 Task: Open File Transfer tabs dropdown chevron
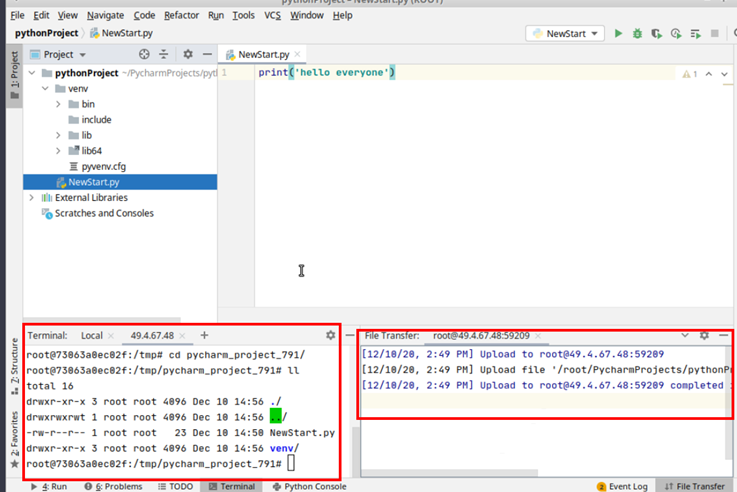[x=685, y=335]
